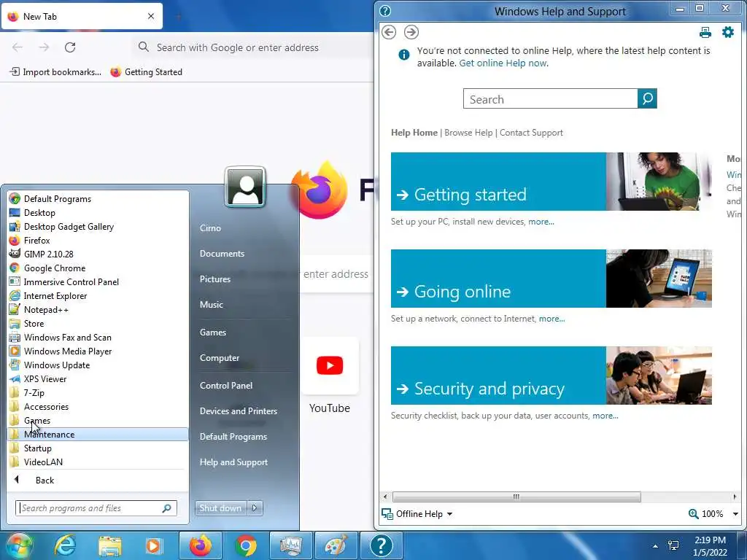
Task: Open File Explorer taskbar icon
Action: (x=110, y=545)
